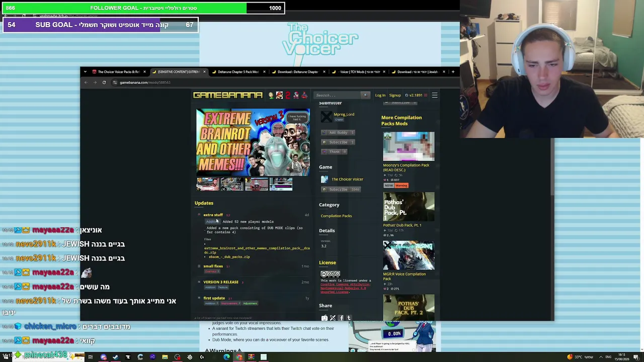
Task: Open Chrome from the taskbar
Action: click(239, 357)
